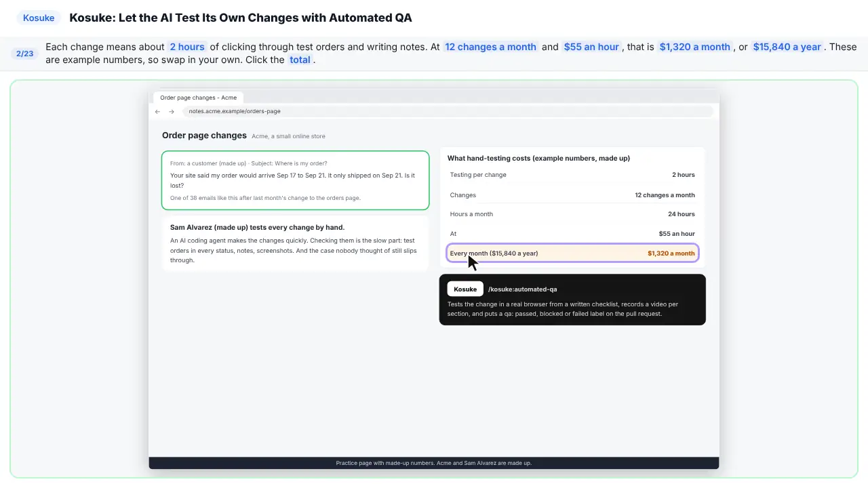Screen dimensions: 868x488
Task: Click the white Kosuke button in the dark card
Action: click(465, 289)
